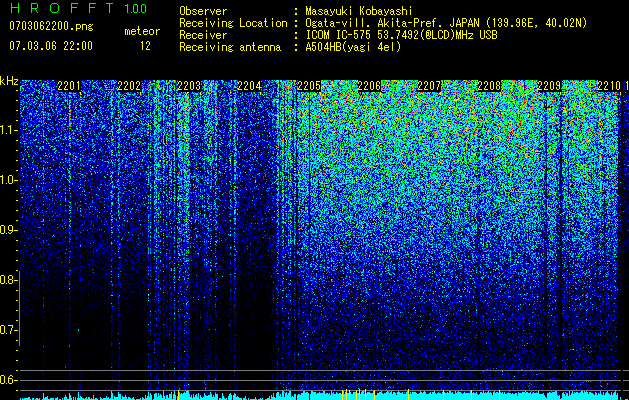Click the 1.0 kHz axis tick label

[x=7, y=180]
